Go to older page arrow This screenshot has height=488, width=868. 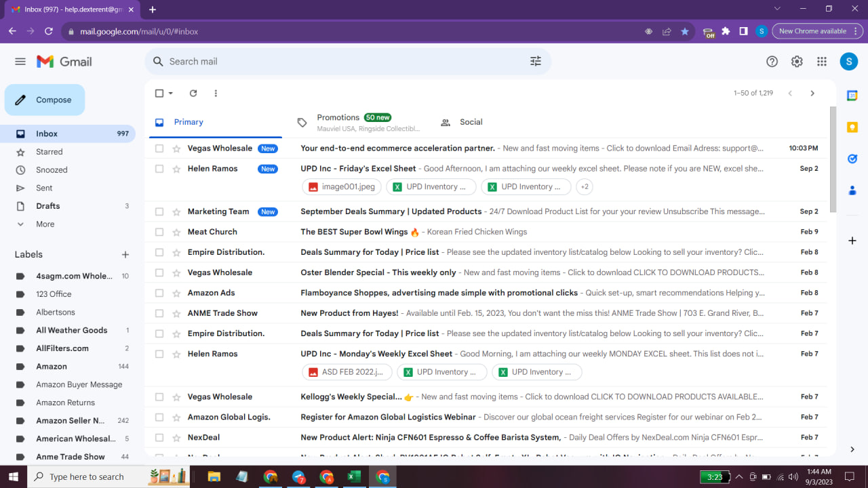(x=812, y=94)
